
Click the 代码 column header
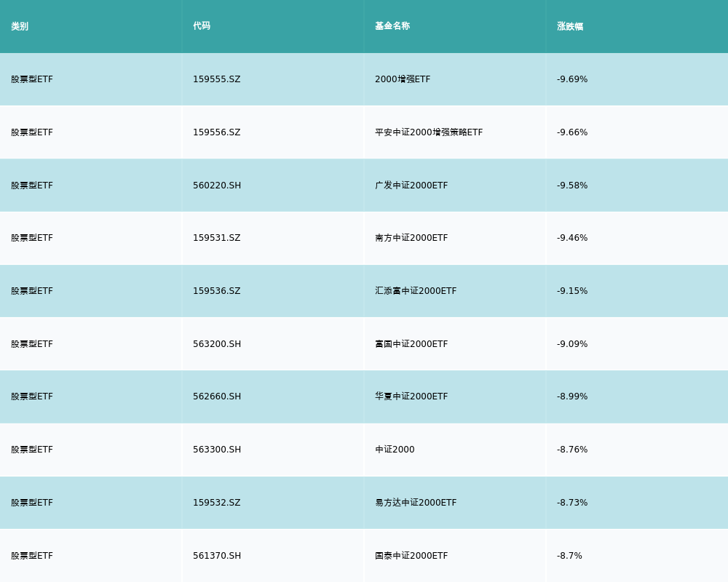click(x=202, y=26)
